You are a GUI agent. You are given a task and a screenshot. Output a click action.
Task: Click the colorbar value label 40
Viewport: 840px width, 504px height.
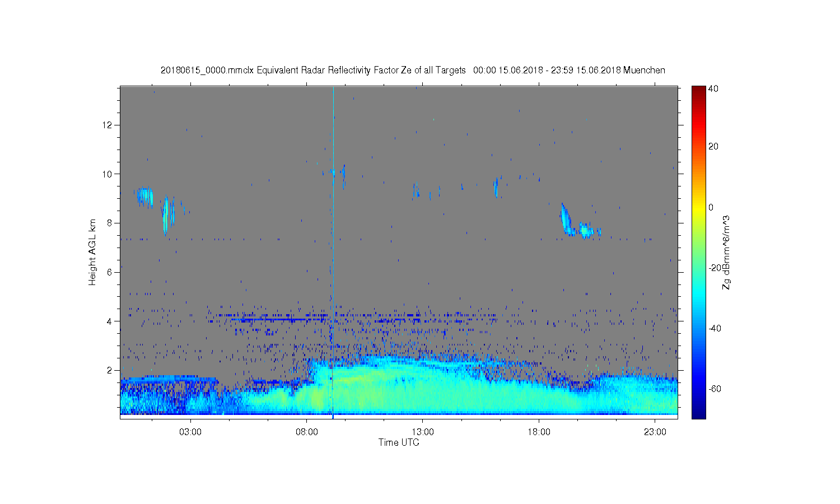tap(713, 89)
